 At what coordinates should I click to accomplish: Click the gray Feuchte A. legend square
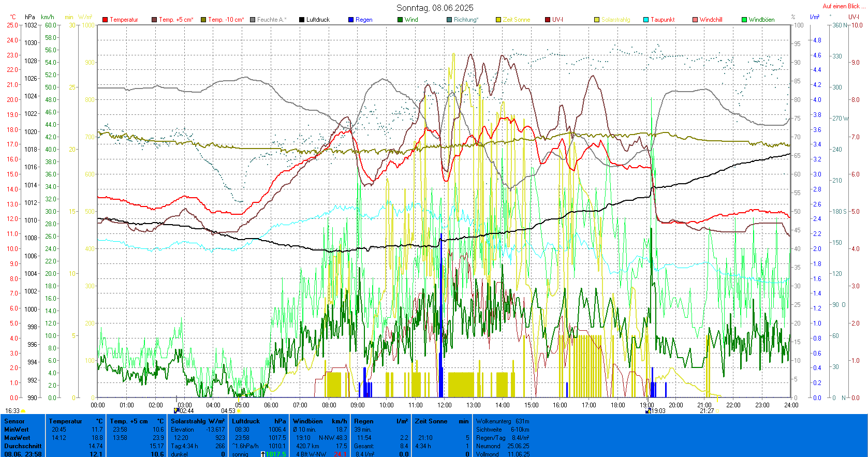[x=253, y=20]
